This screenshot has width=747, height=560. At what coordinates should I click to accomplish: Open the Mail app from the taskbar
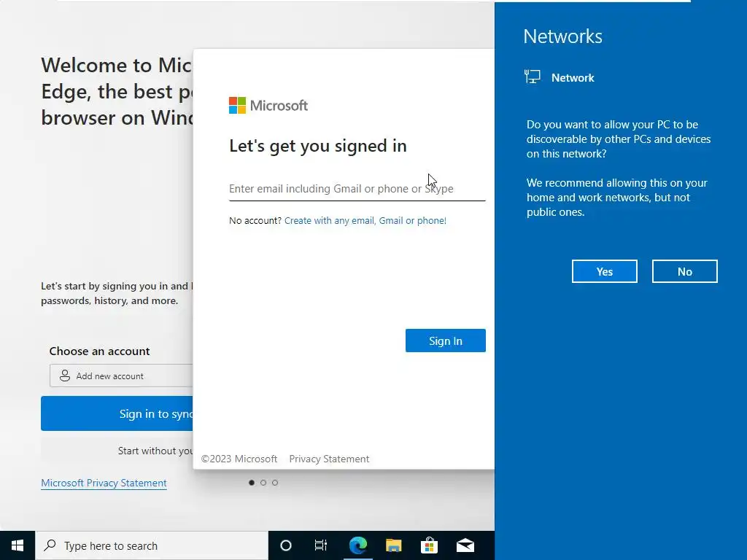(465, 545)
